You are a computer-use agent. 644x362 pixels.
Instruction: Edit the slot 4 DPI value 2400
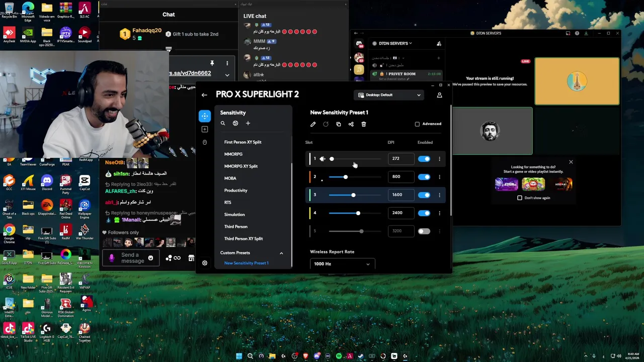pyautogui.click(x=400, y=213)
